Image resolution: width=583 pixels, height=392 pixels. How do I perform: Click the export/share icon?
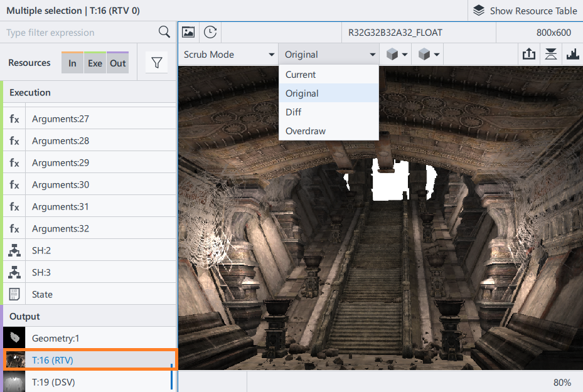pyautogui.click(x=528, y=54)
